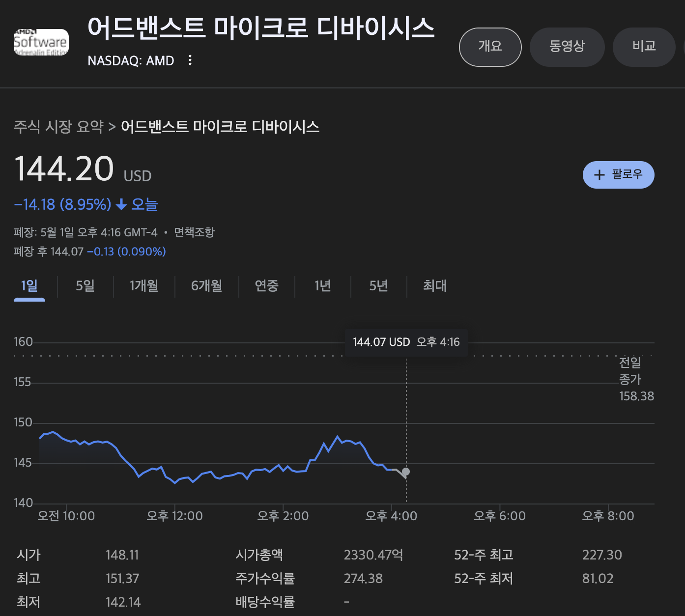This screenshot has height=616, width=685.
Task: Click the 오전 10:00 axis label
Action: coord(66,516)
